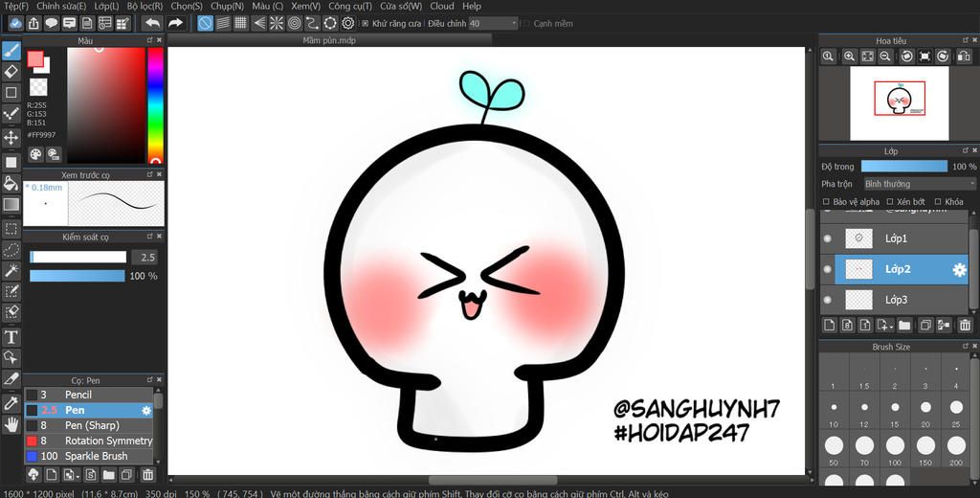Open the Bộ lọc(R) menu
Image resolution: width=980 pixels, height=498 pixels.
coord(145,7)
